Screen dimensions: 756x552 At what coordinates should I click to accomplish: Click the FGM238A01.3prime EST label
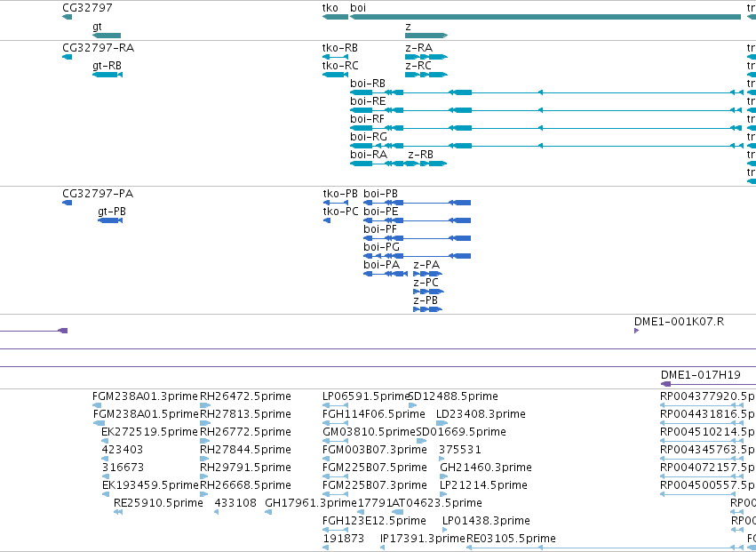(x=145, y=396)
